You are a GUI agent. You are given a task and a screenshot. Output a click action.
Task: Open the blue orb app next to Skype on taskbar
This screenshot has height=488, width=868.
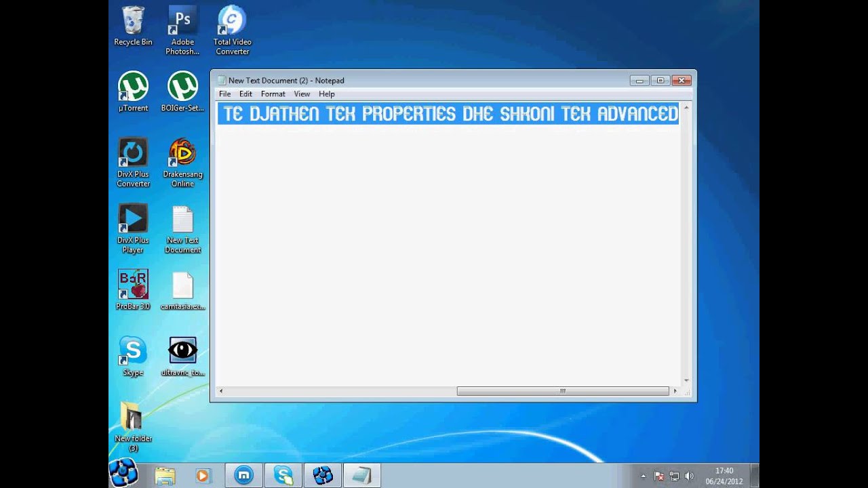[x=322, y=476]
